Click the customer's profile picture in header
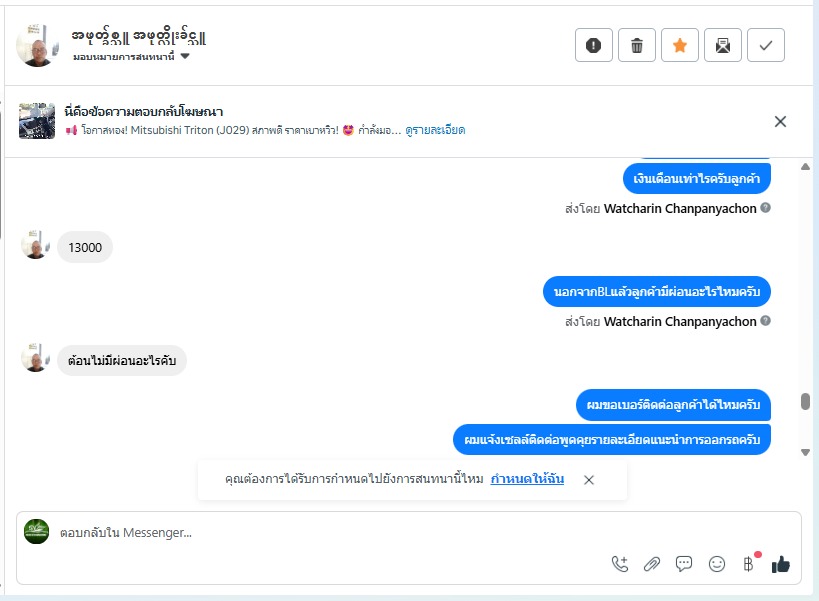 (37, 45)
